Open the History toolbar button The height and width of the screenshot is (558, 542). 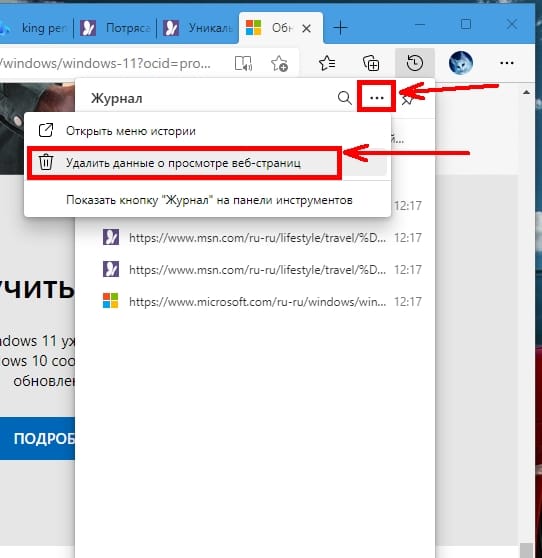point(415,63)
